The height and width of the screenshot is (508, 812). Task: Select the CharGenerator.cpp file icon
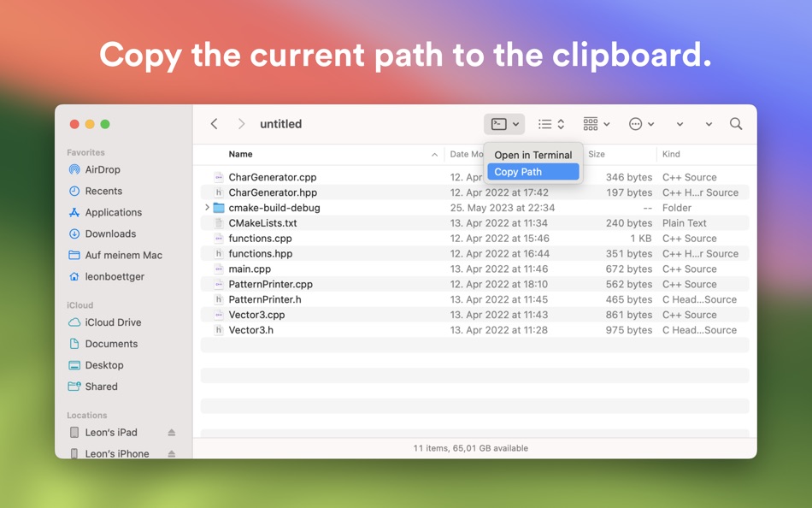(x=219, y=177)
